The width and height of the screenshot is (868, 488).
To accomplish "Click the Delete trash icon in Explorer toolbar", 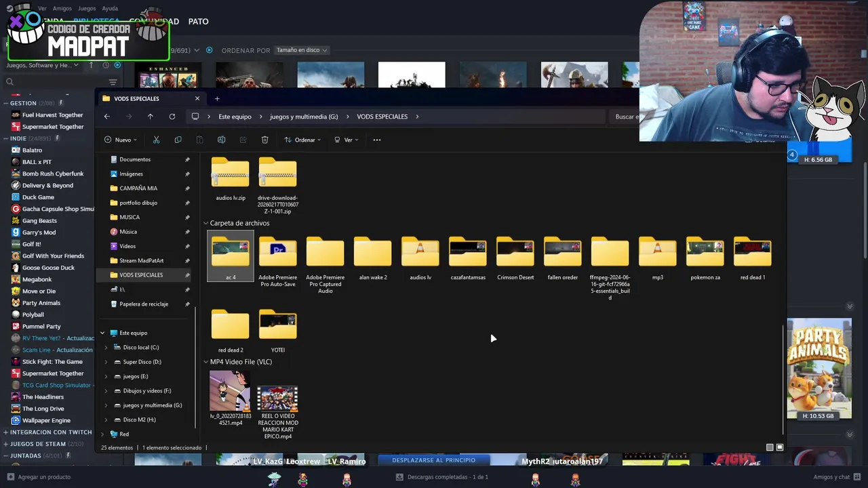I will (264, 140).
